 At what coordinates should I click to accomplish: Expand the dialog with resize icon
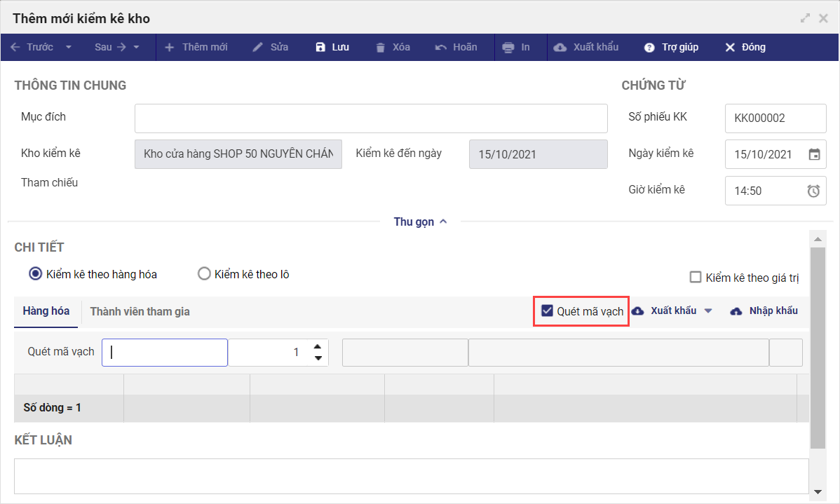tap(805, 18)
